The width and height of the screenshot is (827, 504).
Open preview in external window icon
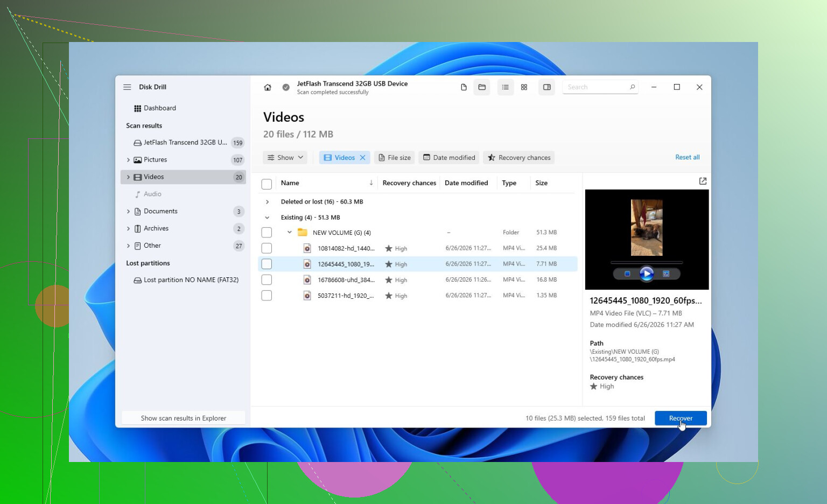[x=703, y=181]
